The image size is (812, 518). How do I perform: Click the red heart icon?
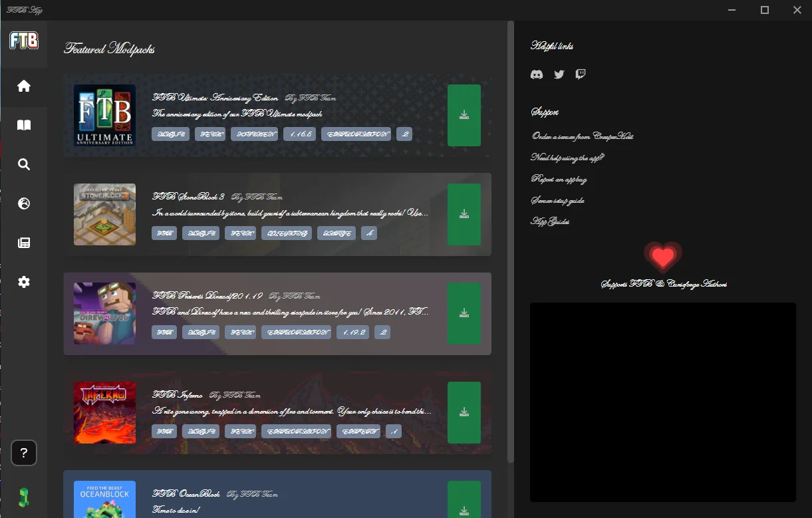pos(663,257)
